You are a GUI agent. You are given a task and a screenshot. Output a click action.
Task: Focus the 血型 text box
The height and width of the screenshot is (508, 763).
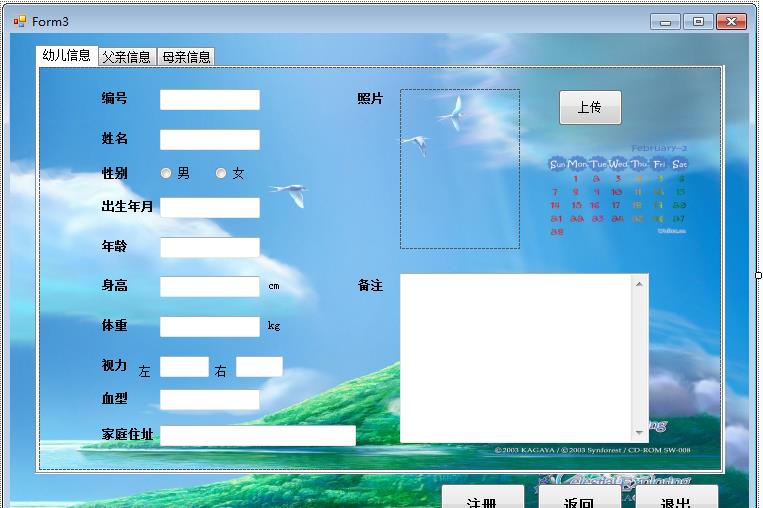click(210, 400)
